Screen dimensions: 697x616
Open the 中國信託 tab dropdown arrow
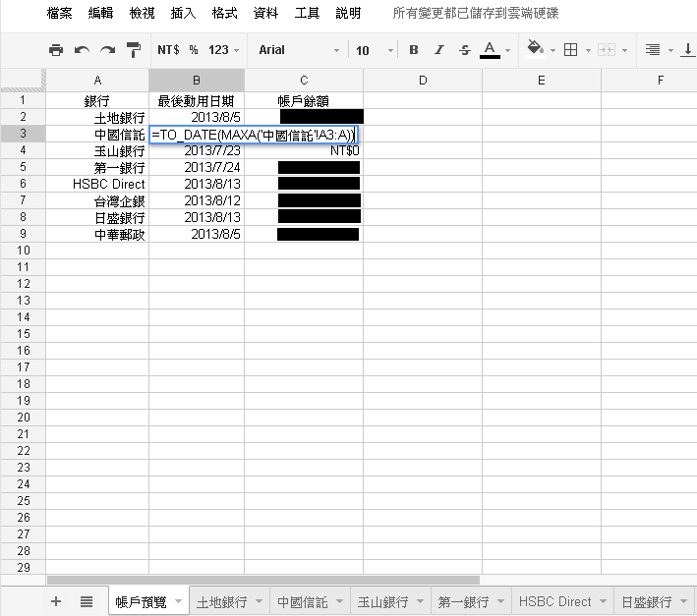click(x=339, y=601)
